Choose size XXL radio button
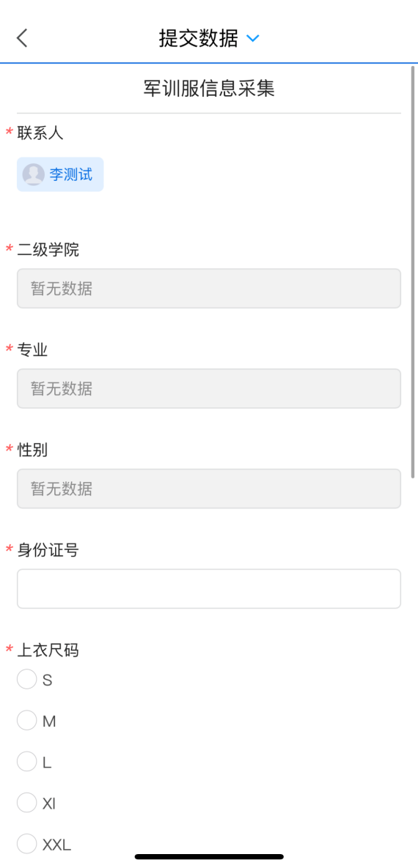The width and height of the screenshot is (418, 868). pyautogui.click(x=26, y=845)
